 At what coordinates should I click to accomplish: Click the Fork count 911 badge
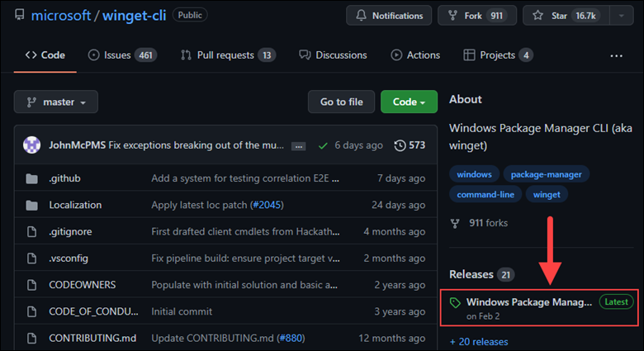tap(496, 16)
